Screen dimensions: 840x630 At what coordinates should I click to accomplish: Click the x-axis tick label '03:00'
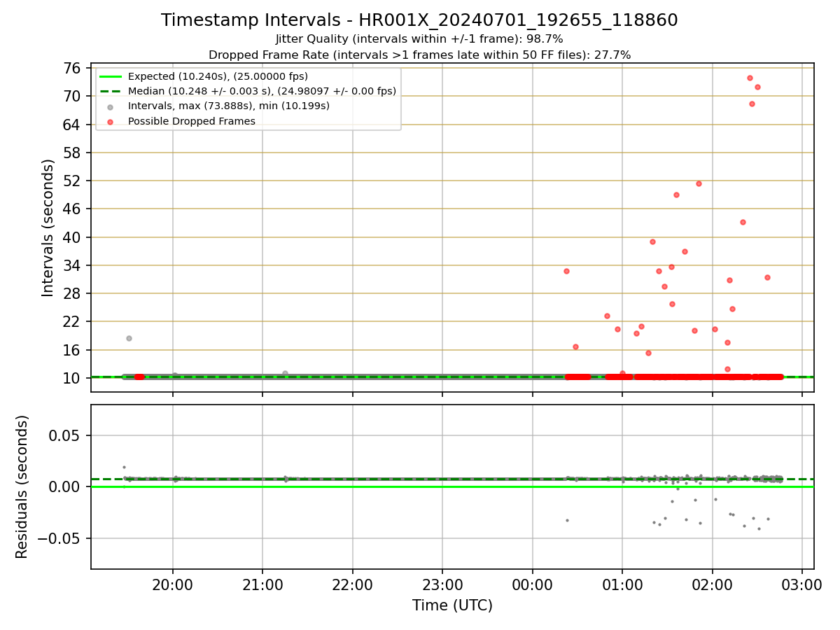pos(802,585)
